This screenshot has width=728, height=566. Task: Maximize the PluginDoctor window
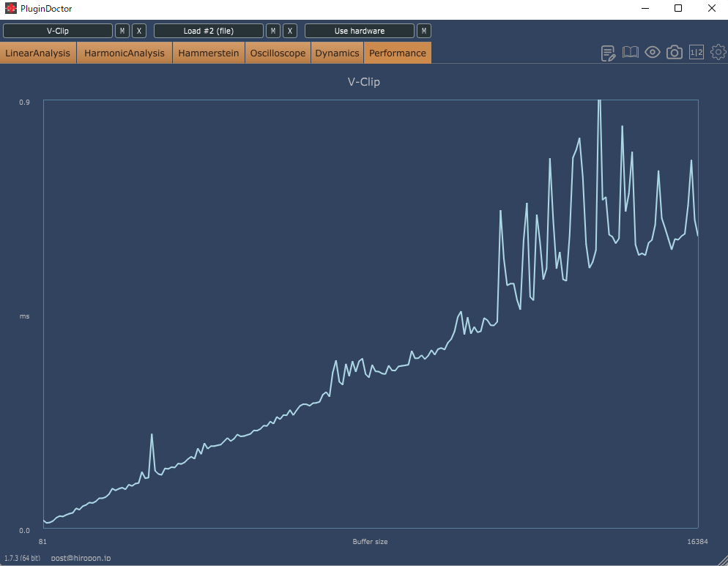click(x=678, y=8)
